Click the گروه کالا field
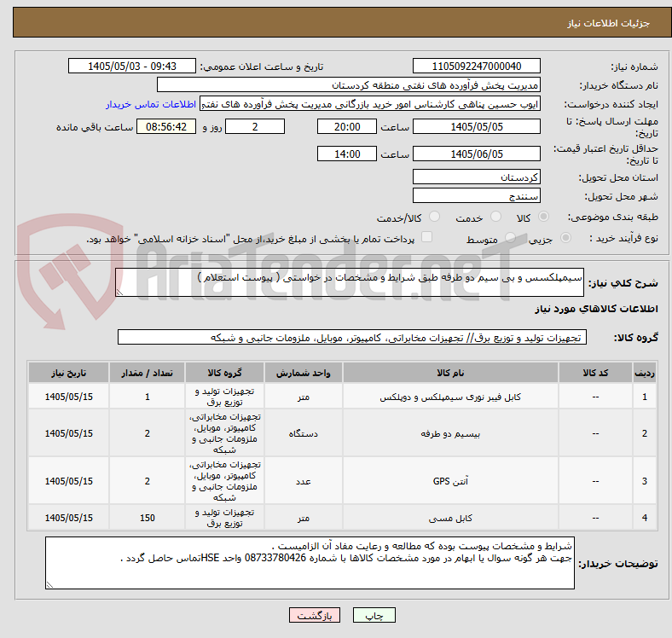The height and width of the screenshot is (638, 672). (352, 338)
